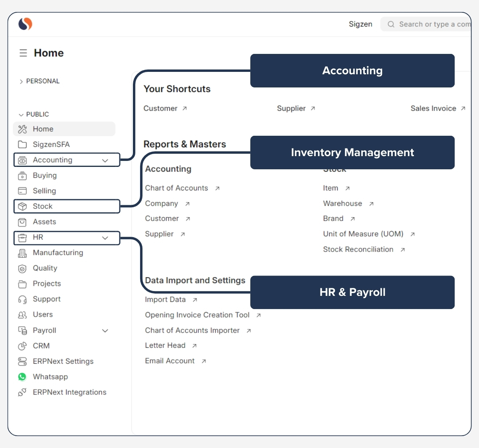Select the CRM pie-chart icon

[22, 346]
